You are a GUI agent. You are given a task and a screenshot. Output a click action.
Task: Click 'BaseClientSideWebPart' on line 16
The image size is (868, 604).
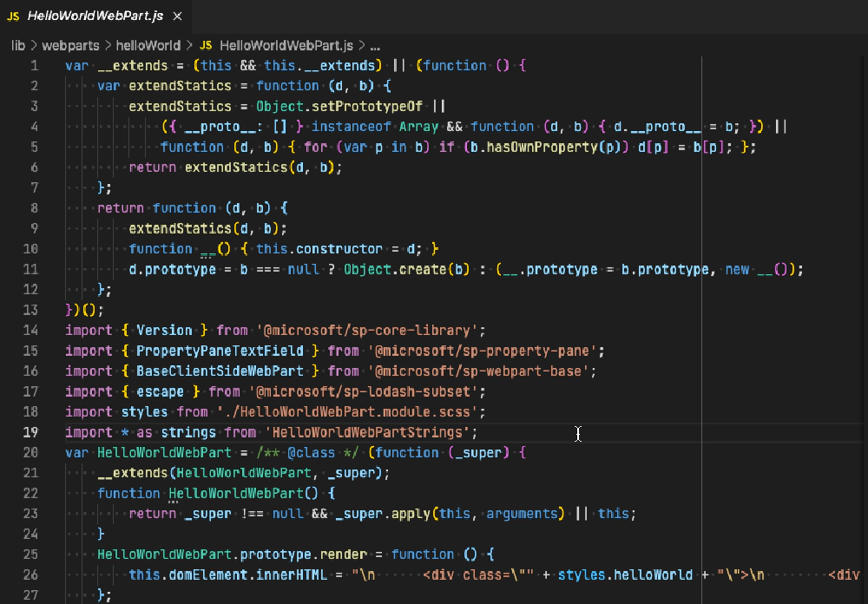[220, 371]
